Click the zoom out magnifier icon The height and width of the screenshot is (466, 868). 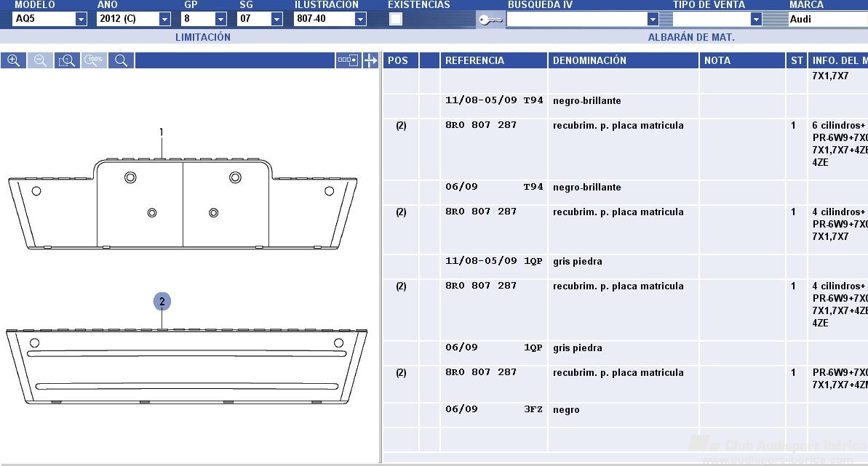(40, 61)
